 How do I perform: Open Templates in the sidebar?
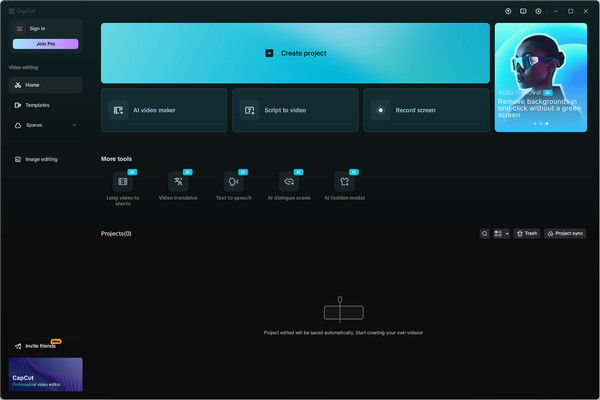pos(46,105)
